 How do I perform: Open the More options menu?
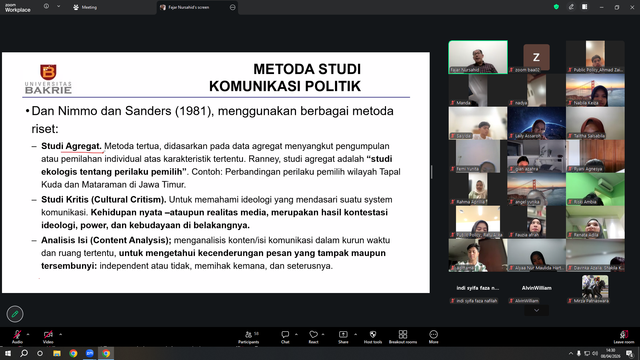pos(433,337)
